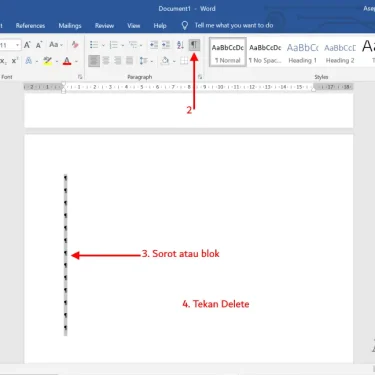Toggle Show/Hide paragraph marks button
Viewport: 375px width, 375px height.
click(x=194, y=45)
